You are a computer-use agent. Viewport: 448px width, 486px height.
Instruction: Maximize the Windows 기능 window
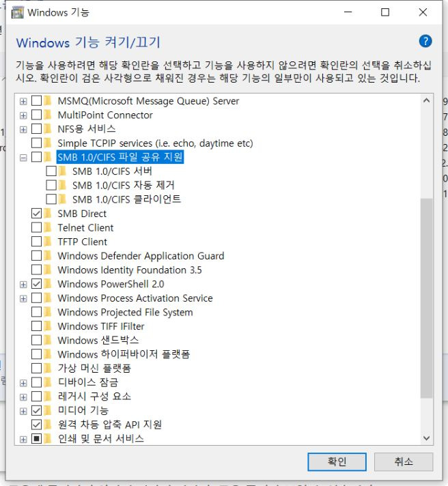click(385, 12)
